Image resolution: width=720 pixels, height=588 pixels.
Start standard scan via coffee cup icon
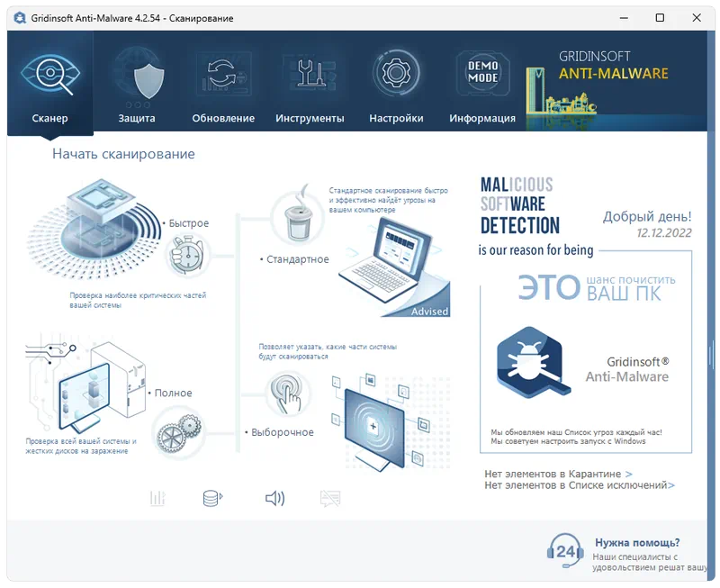pos(298,217)
